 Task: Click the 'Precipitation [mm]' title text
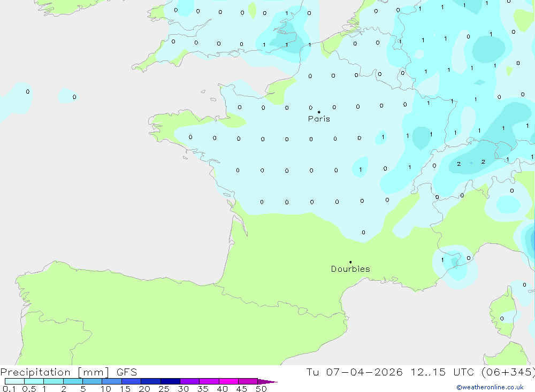point(55,372)
